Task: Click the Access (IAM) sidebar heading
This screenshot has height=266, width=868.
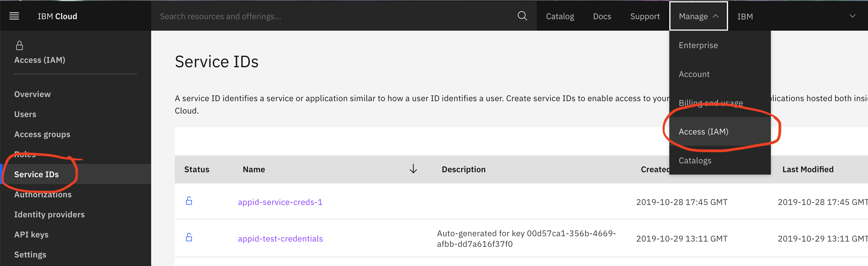Action: coord(40,60)
